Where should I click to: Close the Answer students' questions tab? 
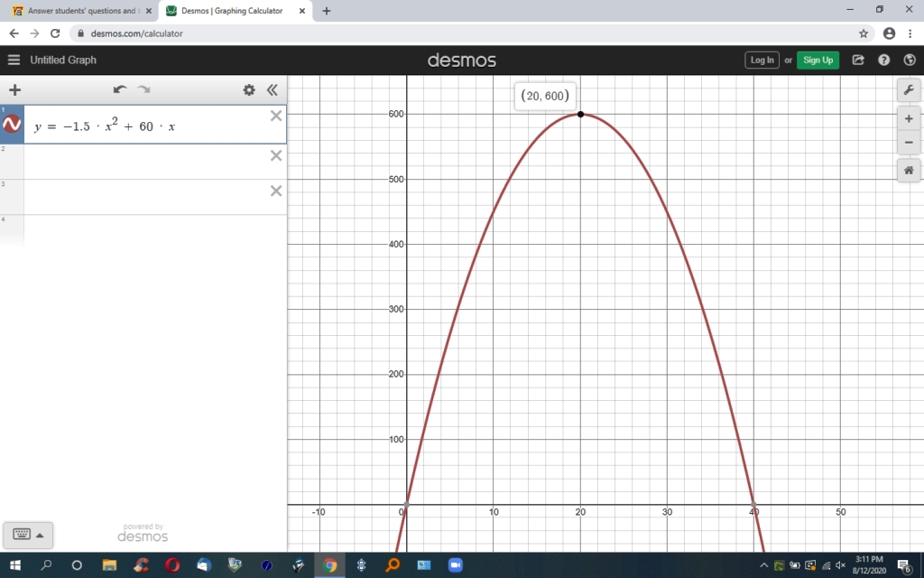149,11
